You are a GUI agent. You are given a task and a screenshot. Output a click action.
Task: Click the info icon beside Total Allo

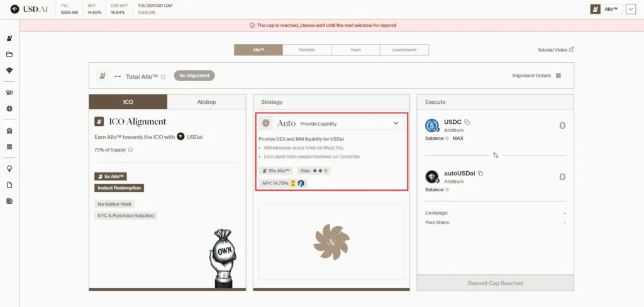tap(163, 77)
